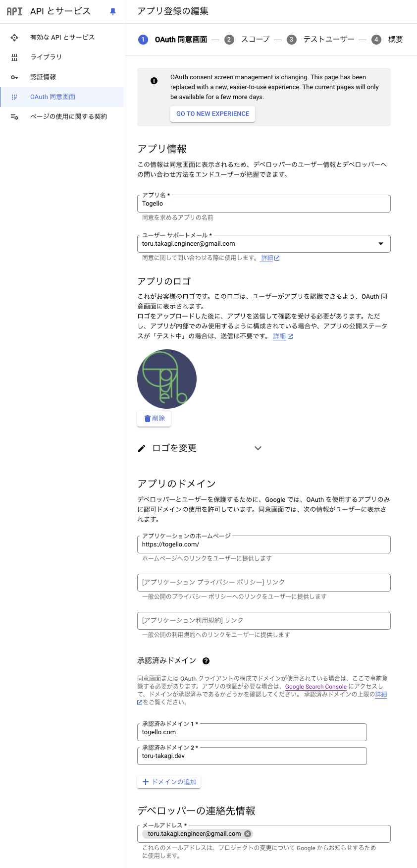The width and height of the screenshot is (417, 868).
Task: Click the pin icon beside API とサービス
Action: tap(113, 11)
